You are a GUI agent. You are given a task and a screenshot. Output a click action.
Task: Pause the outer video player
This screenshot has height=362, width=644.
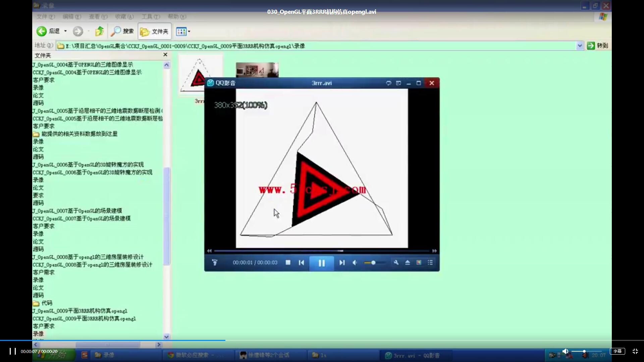pyautogui.click(x=12, y=351)
